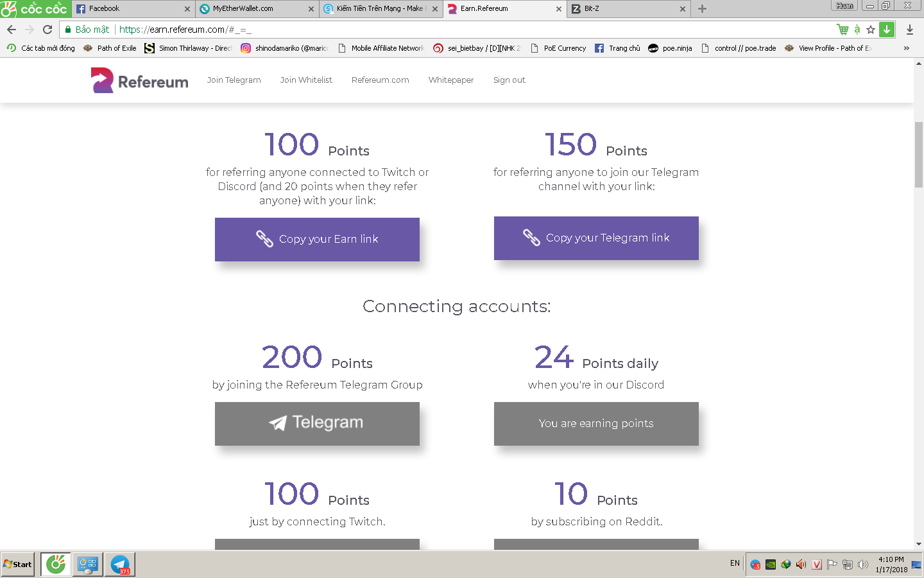
Task: Close the Bit-Z tab
Action: [x=683, y=9]
